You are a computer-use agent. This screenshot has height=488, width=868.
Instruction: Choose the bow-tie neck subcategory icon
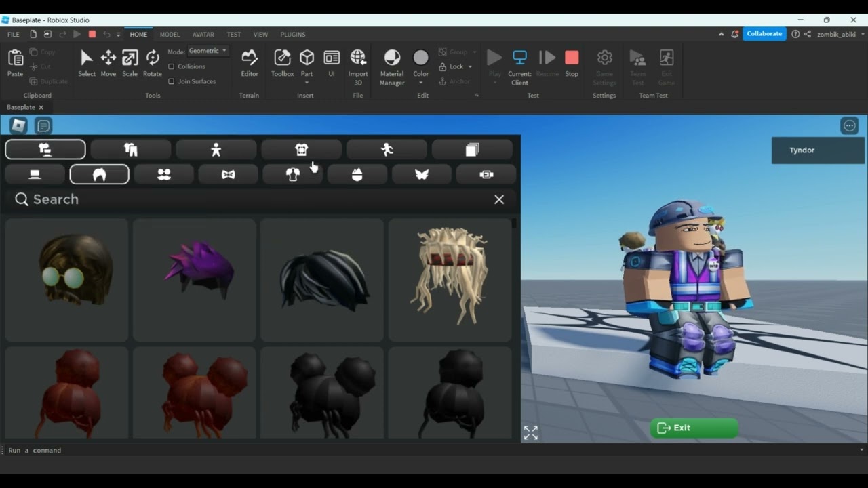(x=229, y=174)
